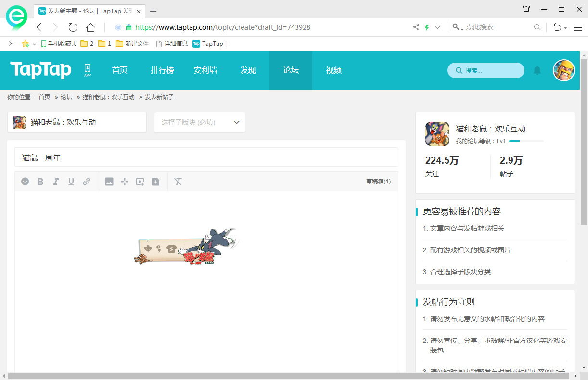The height and width of the screenshot is (380, 588).
Task: Select the 发表新主题 browser tab
Action: [89, 11]
